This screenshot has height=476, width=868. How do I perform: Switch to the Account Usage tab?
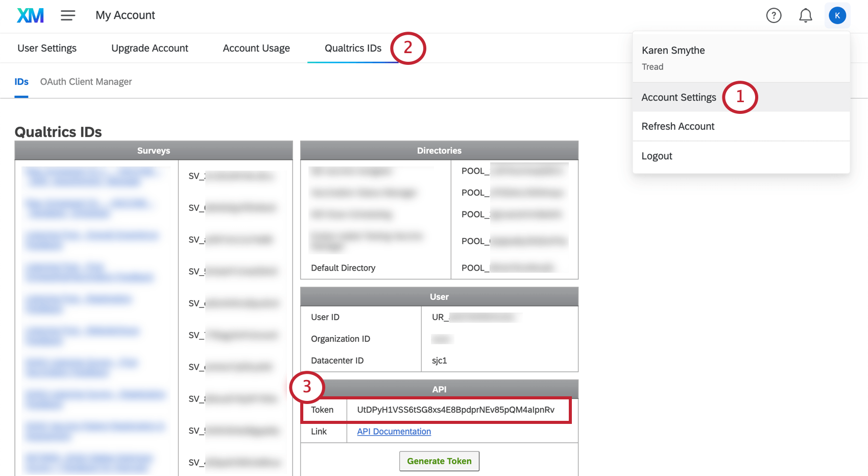click(x=256, y=48)
